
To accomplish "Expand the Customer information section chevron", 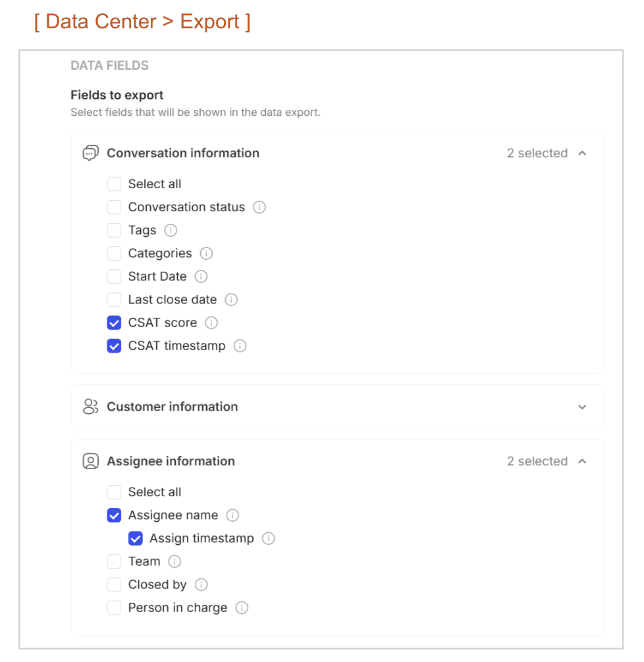I will [x=582, y=407].
